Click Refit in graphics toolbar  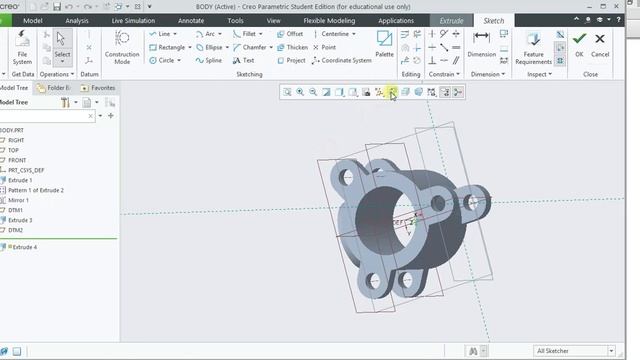pos(287,92)
